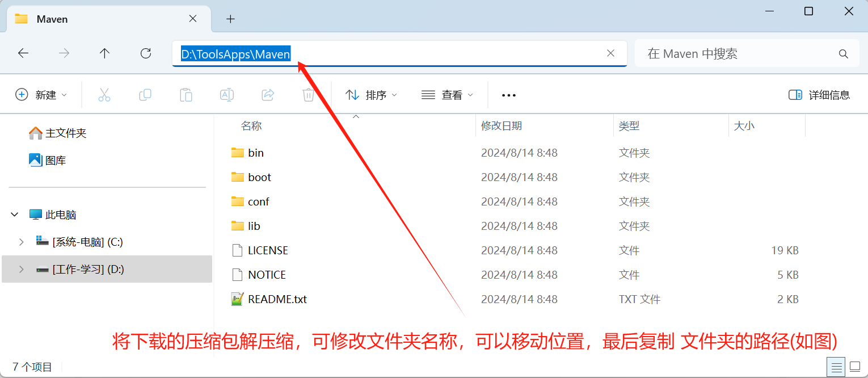Click the address bar path D:\ToolsApps\Maven
Viewport: 868px width, 378px height.
[x=235, y=54]
